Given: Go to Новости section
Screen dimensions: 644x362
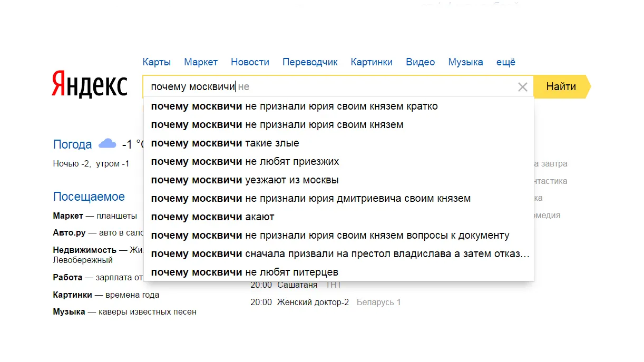Looking at the screenshot, I should pos(250,62).
